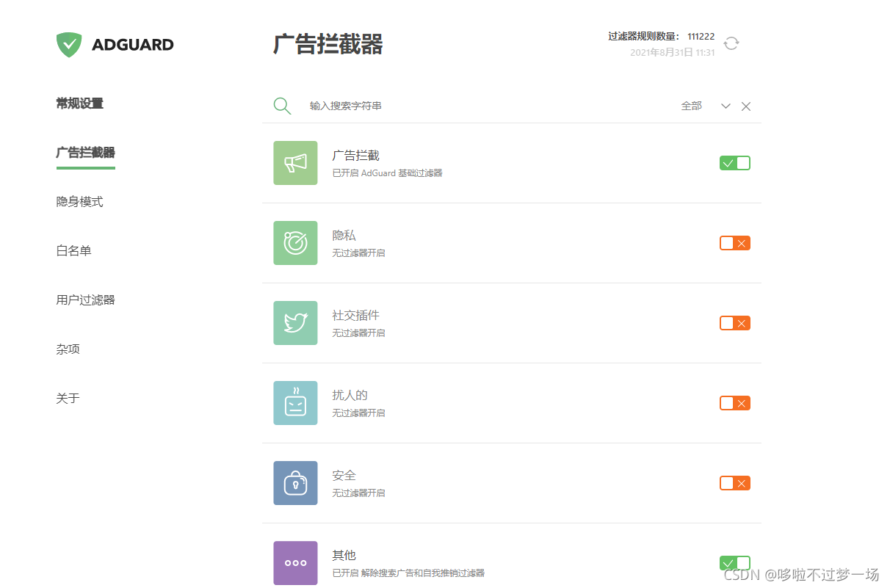Open the 其他 category title

click(x=344, y=556)
